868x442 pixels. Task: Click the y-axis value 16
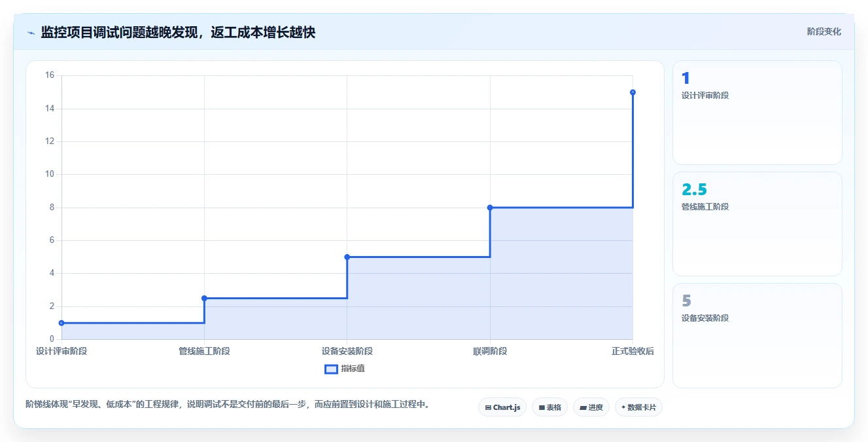pyautogui.click(x=50, y=75)
